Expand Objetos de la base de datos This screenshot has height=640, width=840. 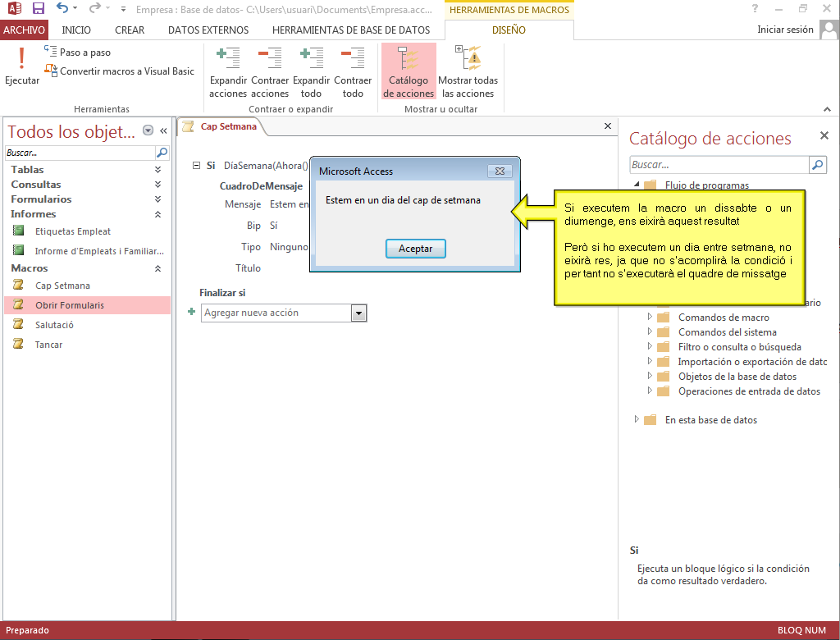point(650,376)
